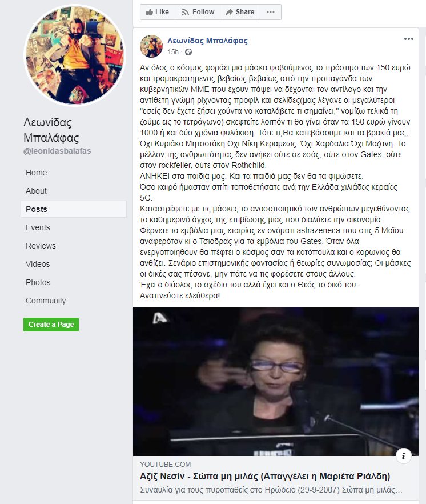Image resolution: width=426 pixels, height=504 pixels.
Task: Open page options three-dot menu
Action: (271, 12)
